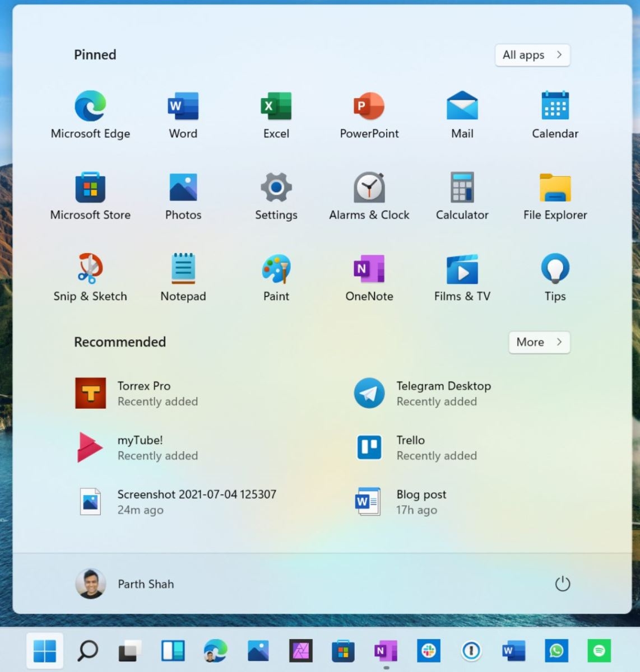
Task: Show more Recommended items
Action: coord(539,342)
